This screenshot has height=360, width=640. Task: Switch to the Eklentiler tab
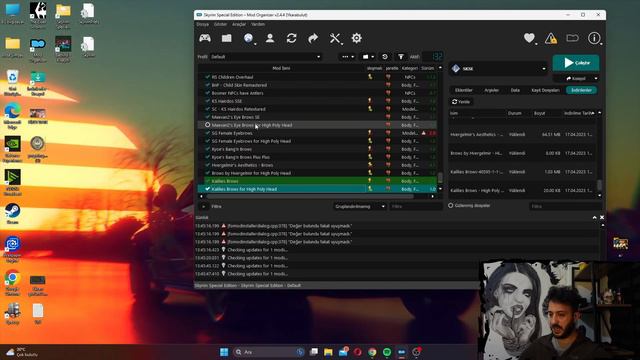click(x=464, y=90)
